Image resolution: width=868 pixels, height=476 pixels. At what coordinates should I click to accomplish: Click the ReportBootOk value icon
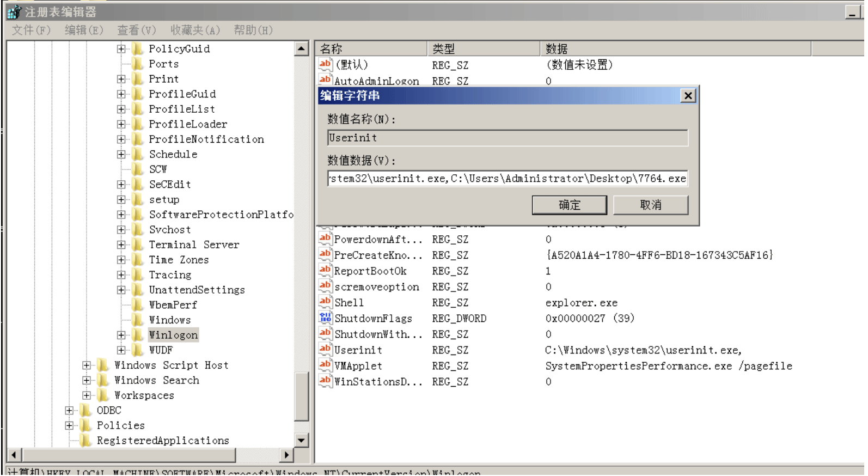point(325,271)
